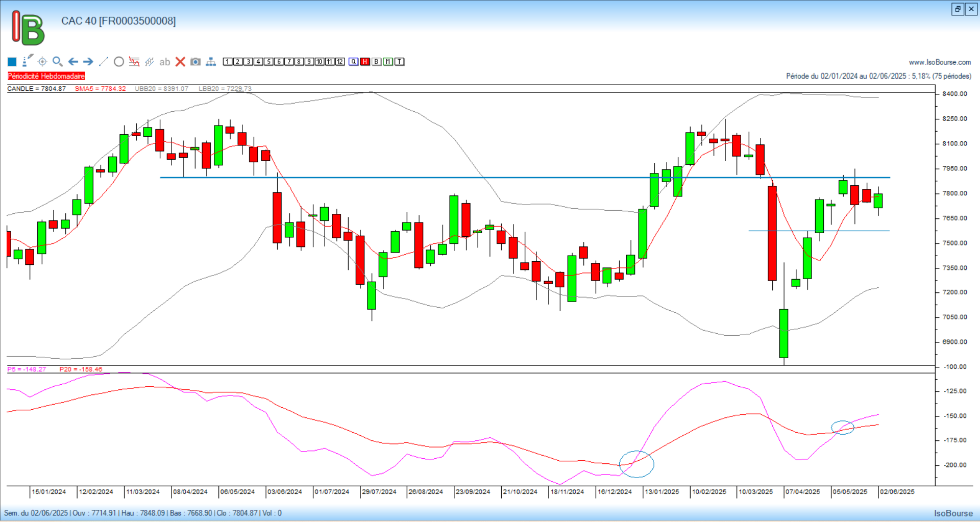980x522 pixels.
Task: Toggle the M periodicity button
Action: 388,62
